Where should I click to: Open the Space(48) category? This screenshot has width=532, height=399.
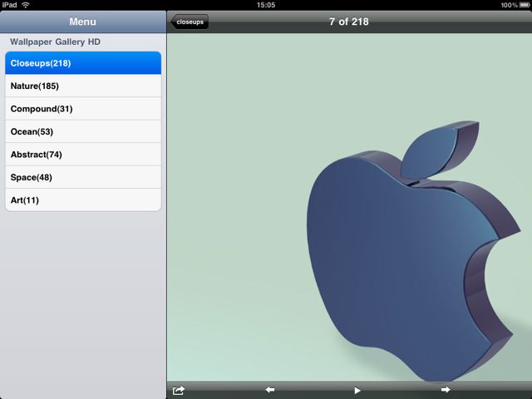click(83, 177)
